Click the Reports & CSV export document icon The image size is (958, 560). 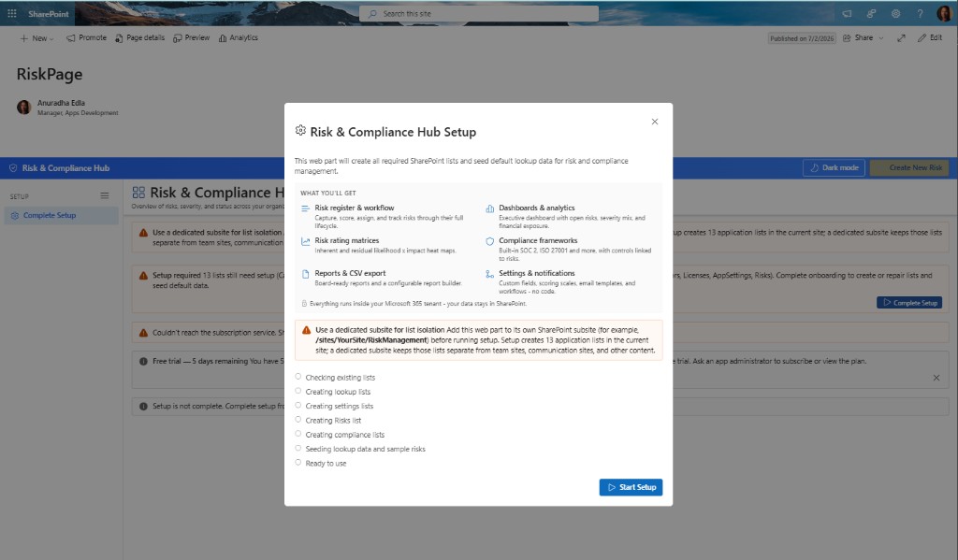click(x=306, y=274)
